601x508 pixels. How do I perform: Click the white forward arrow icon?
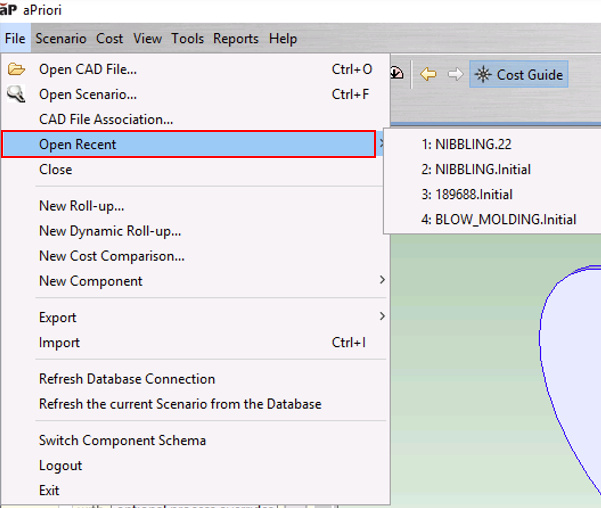(x=455, y=74)
